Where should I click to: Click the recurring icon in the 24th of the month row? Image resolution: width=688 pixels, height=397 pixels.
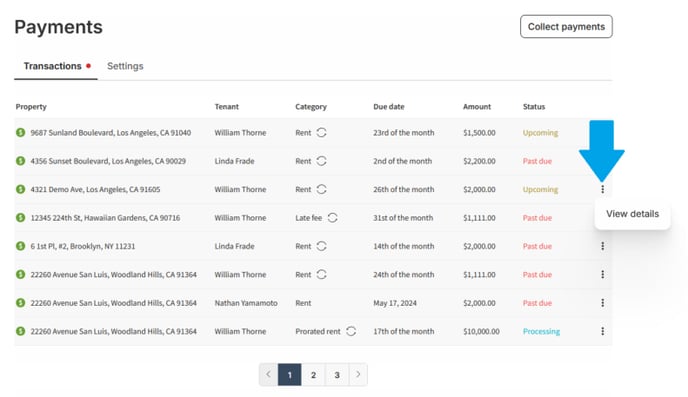[x=321, y=274]
